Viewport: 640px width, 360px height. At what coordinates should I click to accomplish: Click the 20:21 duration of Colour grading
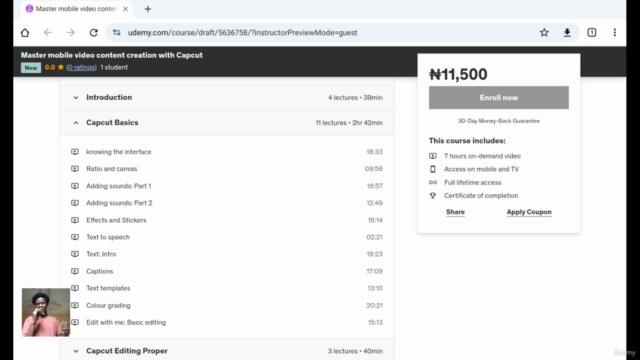[x=374, y=305]
